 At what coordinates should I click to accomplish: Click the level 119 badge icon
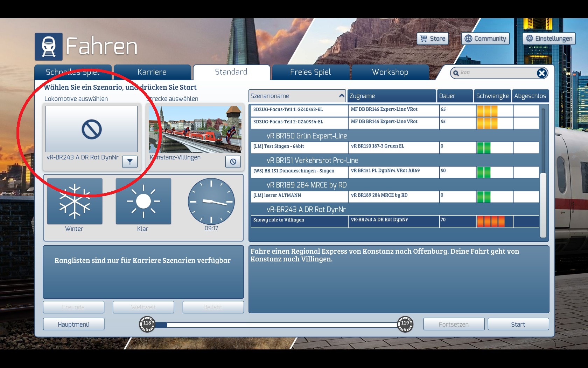coord(405,324)
